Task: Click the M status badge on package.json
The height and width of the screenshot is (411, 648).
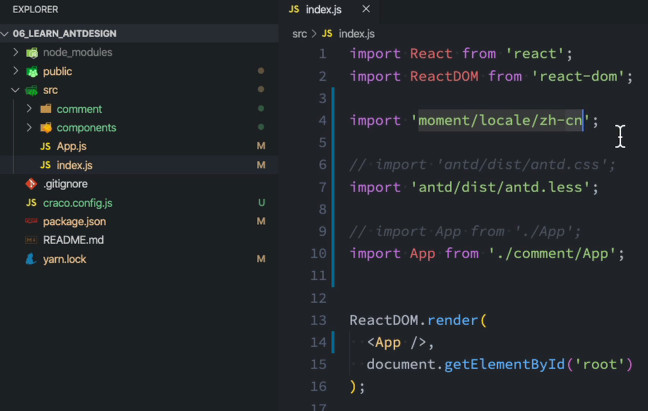Action: (x=261, y=221)
